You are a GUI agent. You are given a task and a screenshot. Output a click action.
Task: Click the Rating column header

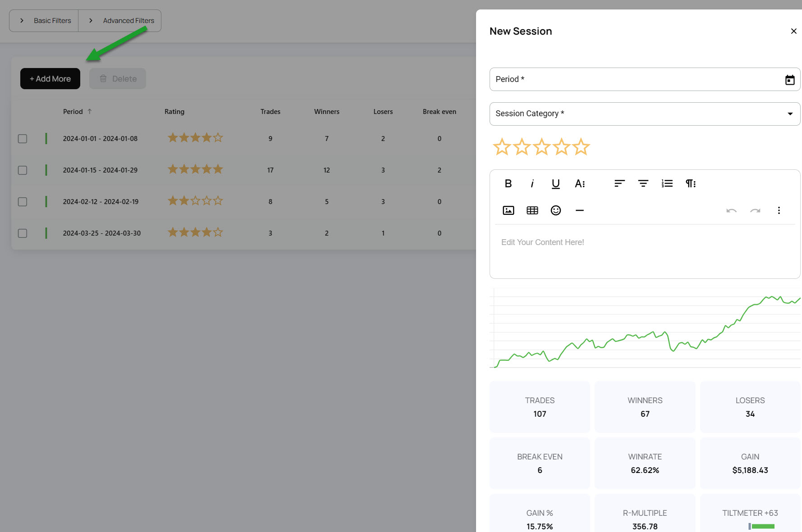[174, 112]
